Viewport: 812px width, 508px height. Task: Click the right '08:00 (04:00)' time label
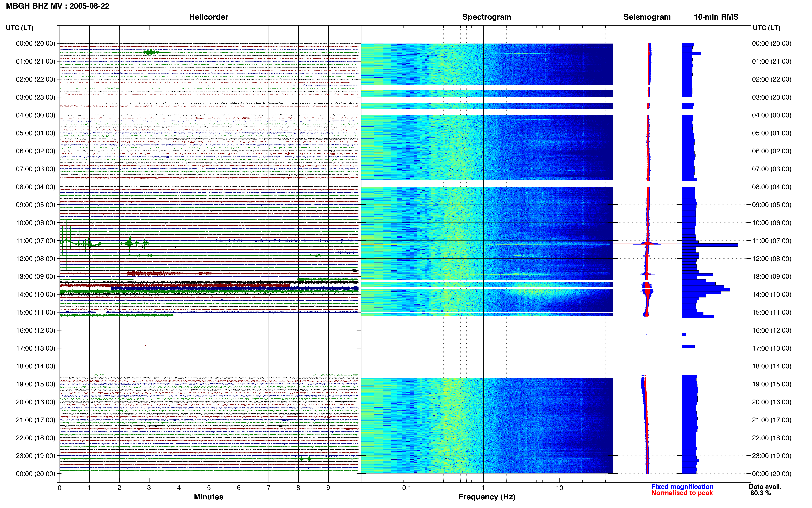[771, 187]
